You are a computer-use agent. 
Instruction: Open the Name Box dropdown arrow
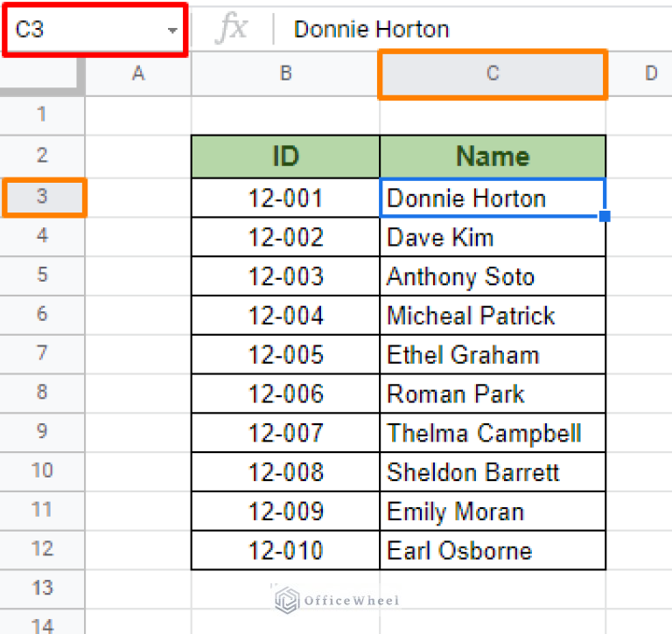[171, 31]
